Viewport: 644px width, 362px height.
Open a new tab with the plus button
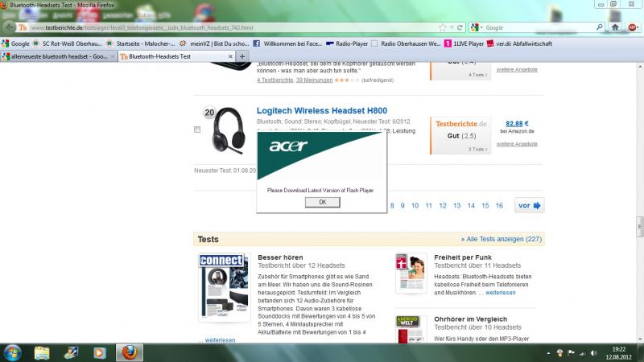tap(243, 57)
